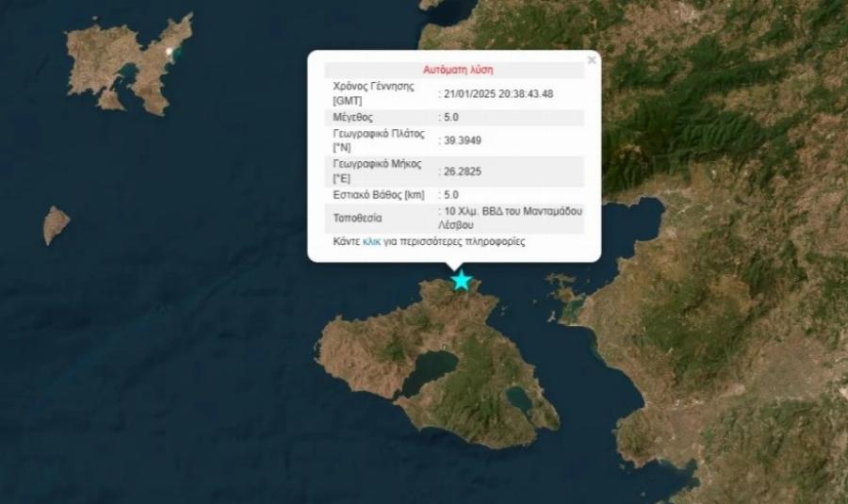Click the small southeastern lagoon on Lesvos
848x504 pixels.
pos(518,399)
